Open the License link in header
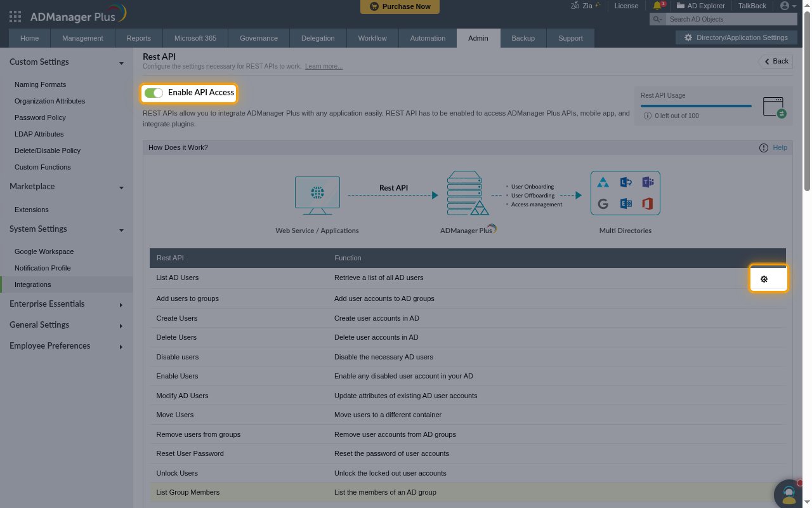Viewport: 812px width, 508px height. click(x=626, y=6)
